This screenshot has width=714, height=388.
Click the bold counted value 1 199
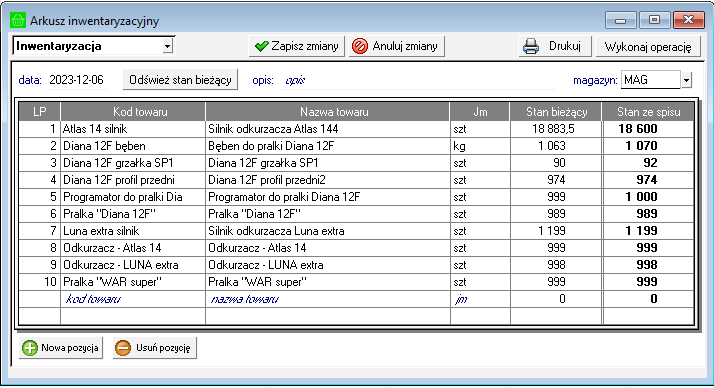[641, 231]
